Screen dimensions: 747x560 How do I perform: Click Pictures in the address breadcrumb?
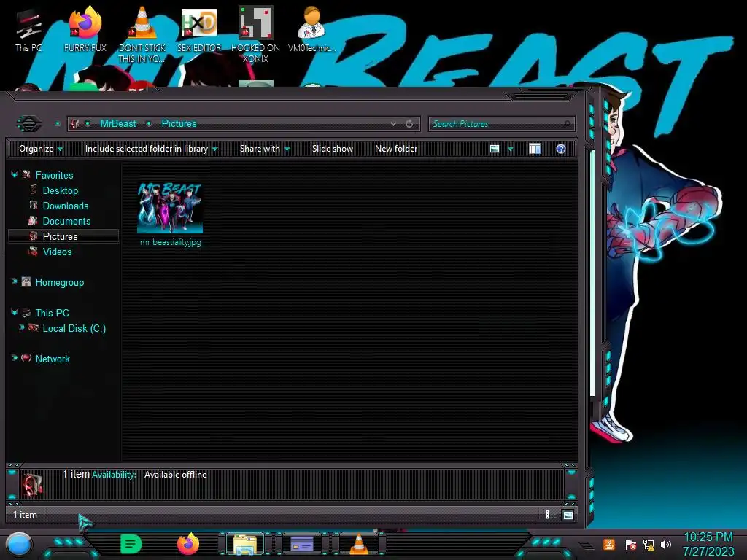click(179, 124)
